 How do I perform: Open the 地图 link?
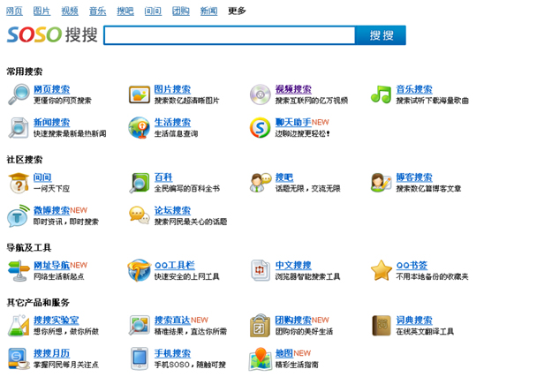tap(284, 353)
